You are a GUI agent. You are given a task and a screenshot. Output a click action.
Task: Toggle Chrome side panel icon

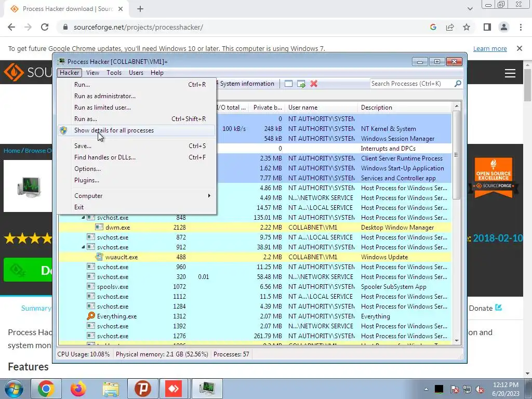pyautogui.click(x=487, y=27)
